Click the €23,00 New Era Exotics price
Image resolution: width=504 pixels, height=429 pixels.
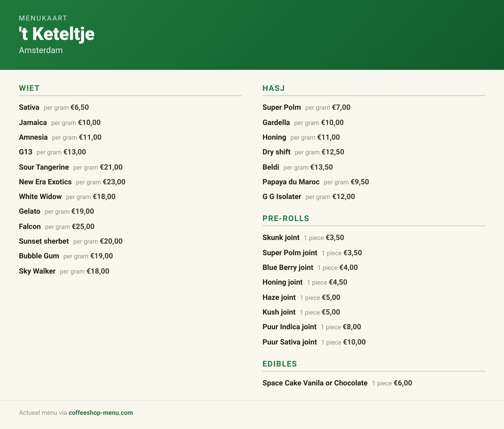click(114, 182)
